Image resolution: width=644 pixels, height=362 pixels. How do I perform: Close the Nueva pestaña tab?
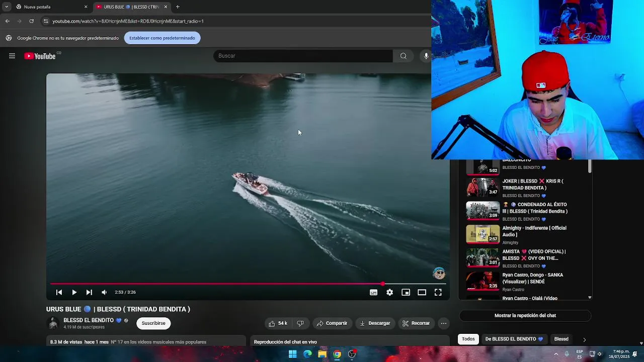coord(86,7)
